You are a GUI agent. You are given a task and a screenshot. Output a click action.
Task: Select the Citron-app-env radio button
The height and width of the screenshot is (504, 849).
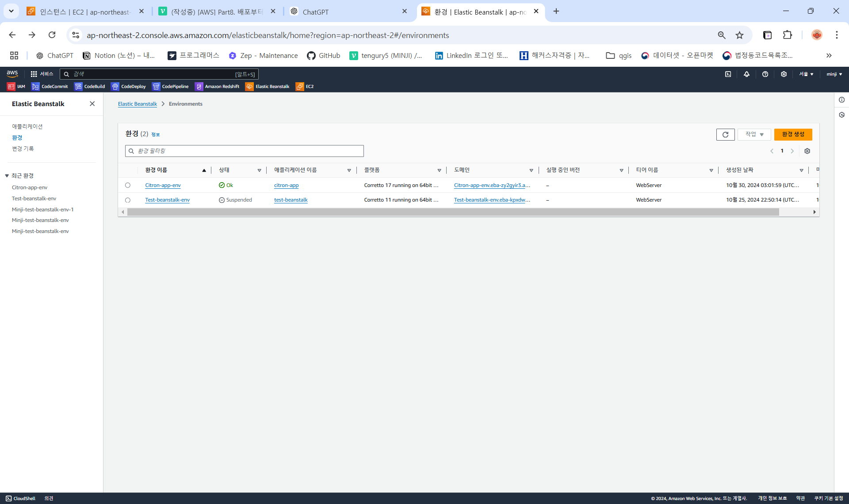tap(128, 185)
